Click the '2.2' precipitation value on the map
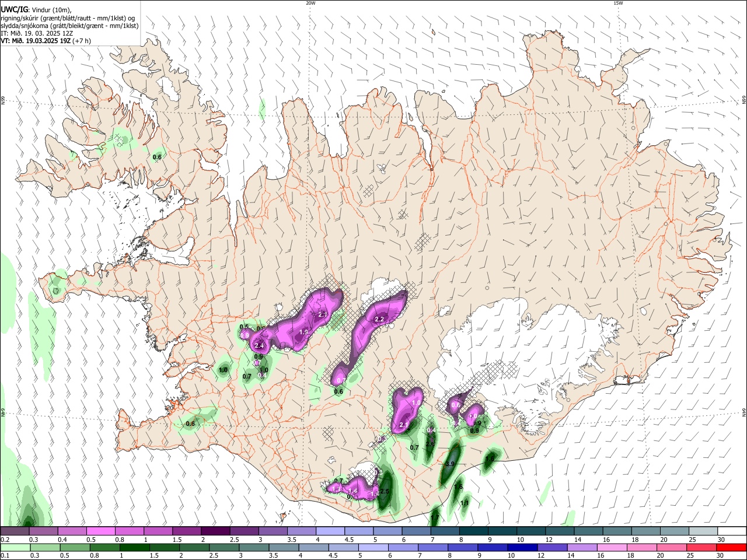The image size is (747, 560). (x=379, y=319)
